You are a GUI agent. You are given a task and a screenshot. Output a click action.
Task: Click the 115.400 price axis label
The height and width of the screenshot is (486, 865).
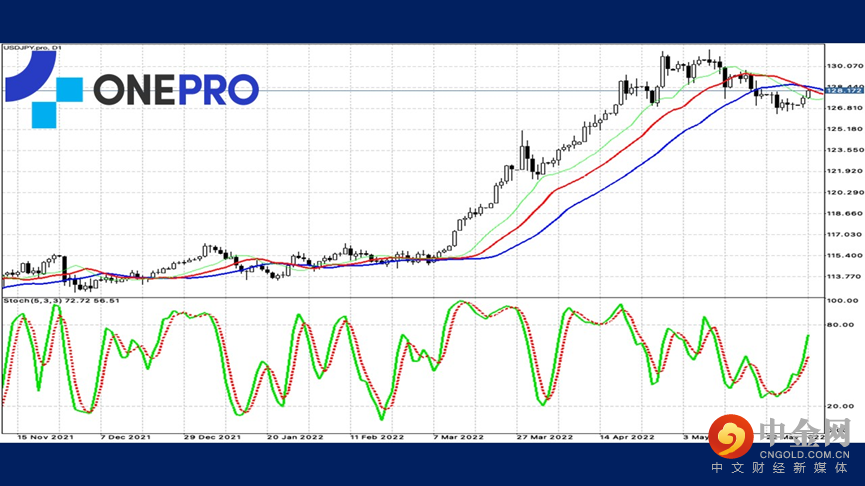(844, 255)
